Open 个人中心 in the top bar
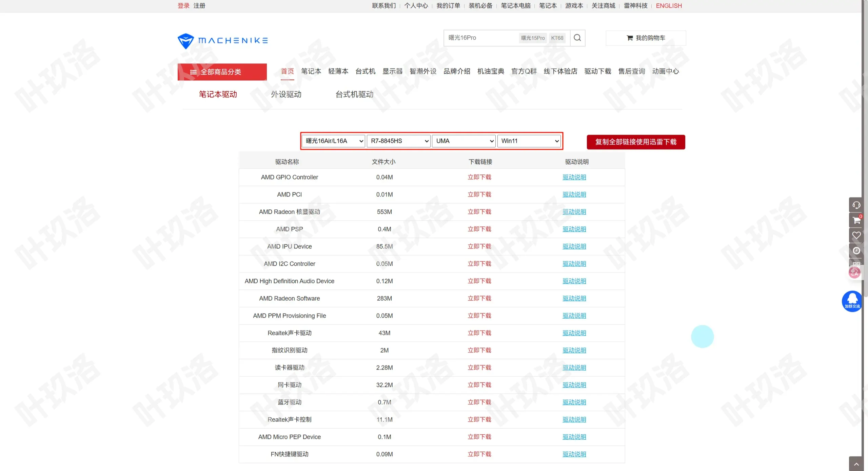868x471 pixels. (x=416, y=6)
